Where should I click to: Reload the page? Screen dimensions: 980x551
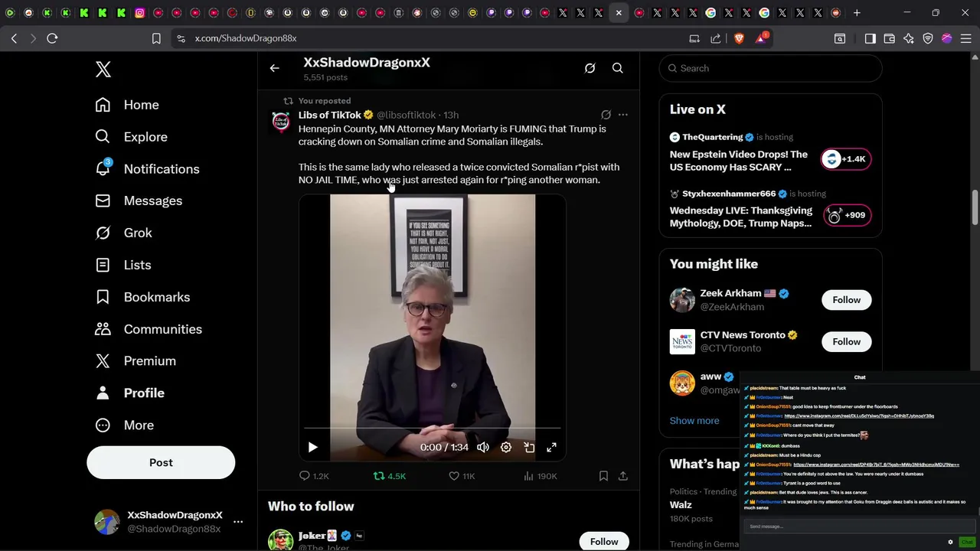click(x=52, y=38)
